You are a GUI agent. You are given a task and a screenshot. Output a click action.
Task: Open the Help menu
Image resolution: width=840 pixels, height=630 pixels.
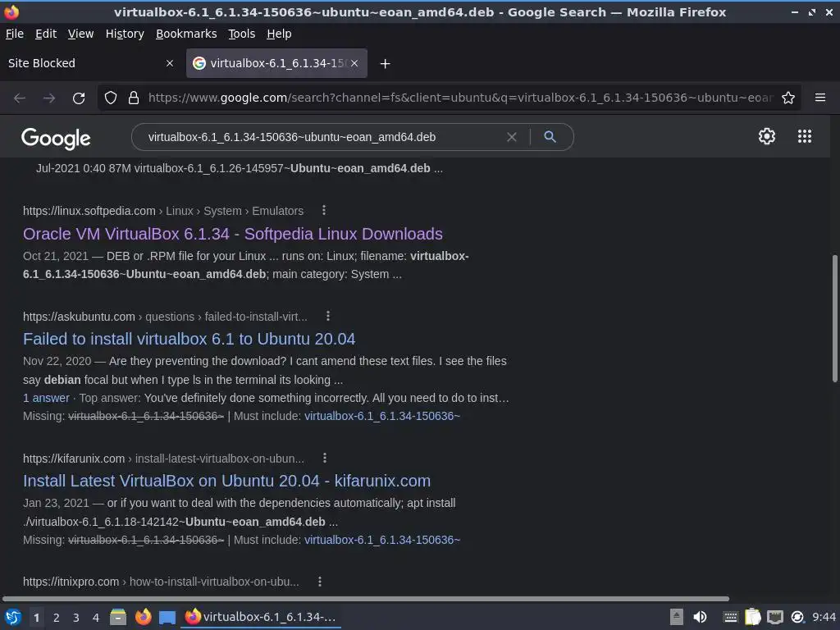tap(279, 34)
